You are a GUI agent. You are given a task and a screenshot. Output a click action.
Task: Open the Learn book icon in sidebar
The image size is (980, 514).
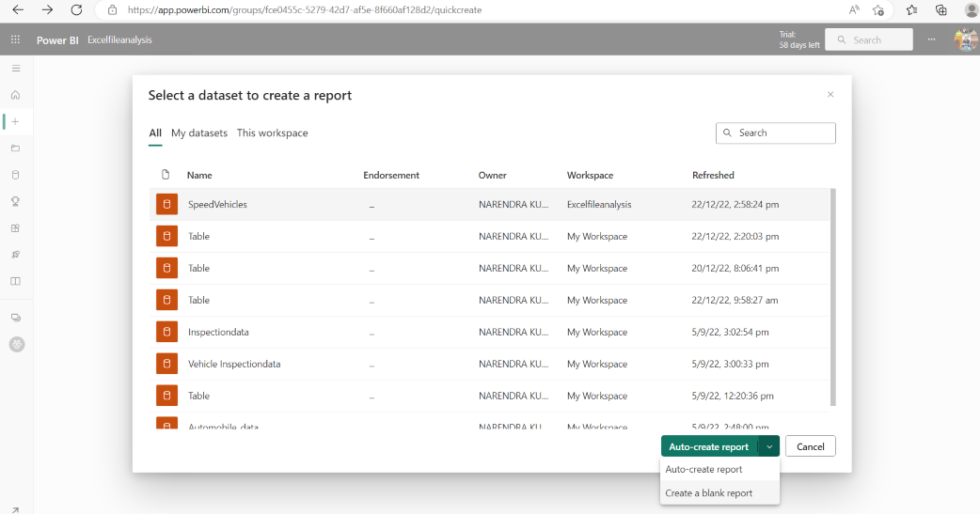(x=15, y=281)
